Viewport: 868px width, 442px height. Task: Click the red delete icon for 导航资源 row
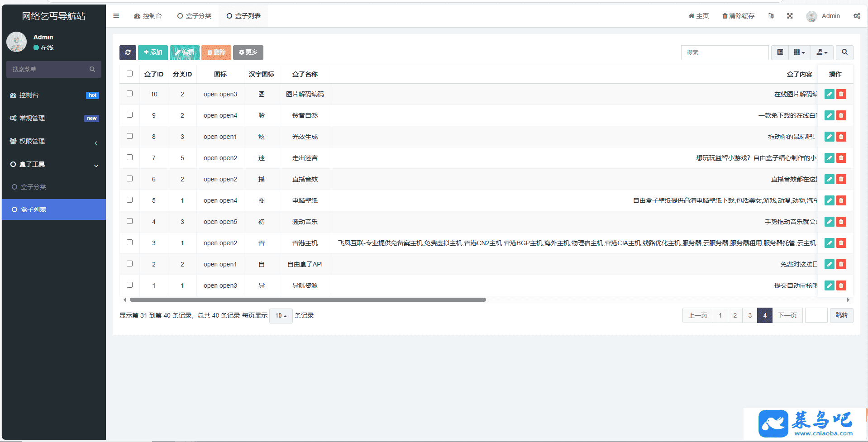[x=841, y=285]
